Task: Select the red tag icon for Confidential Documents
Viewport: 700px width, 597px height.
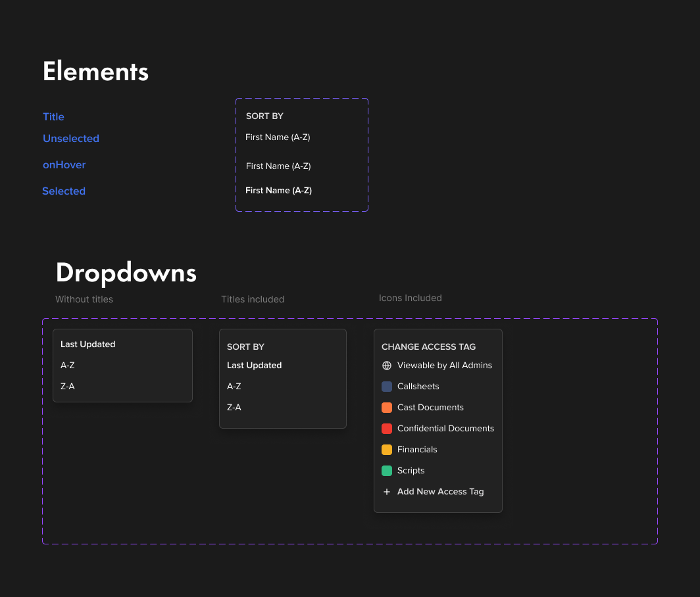Action: tap(387, 428)
